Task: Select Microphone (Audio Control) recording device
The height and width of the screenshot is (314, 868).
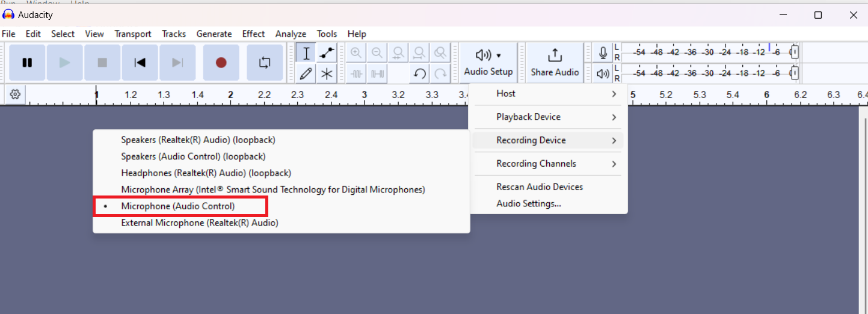Action: pos(178,206)
